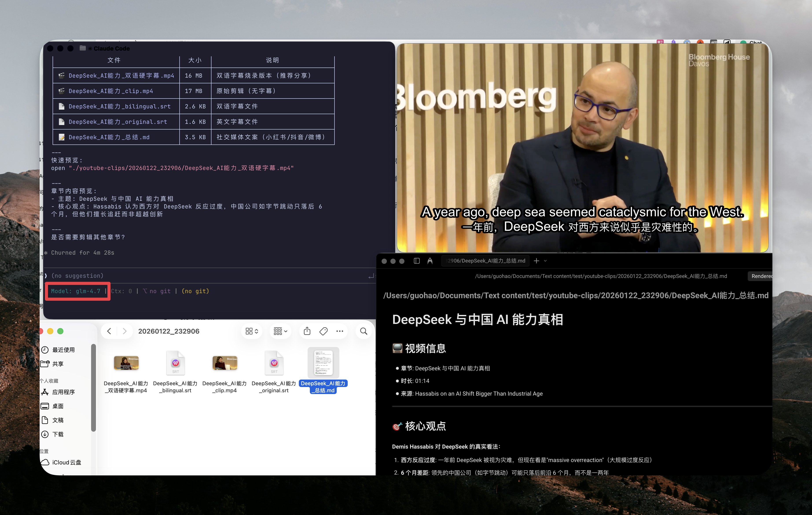The height and width of the screenshot is (515, 812).
Task: Click the Finder back navigation arrow
Action: 109,331
